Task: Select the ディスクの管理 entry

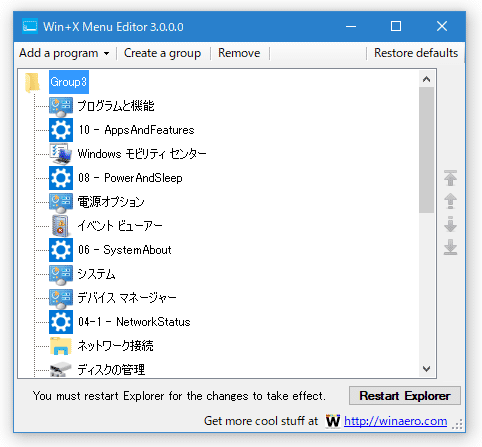Action: tap(111, 370)
